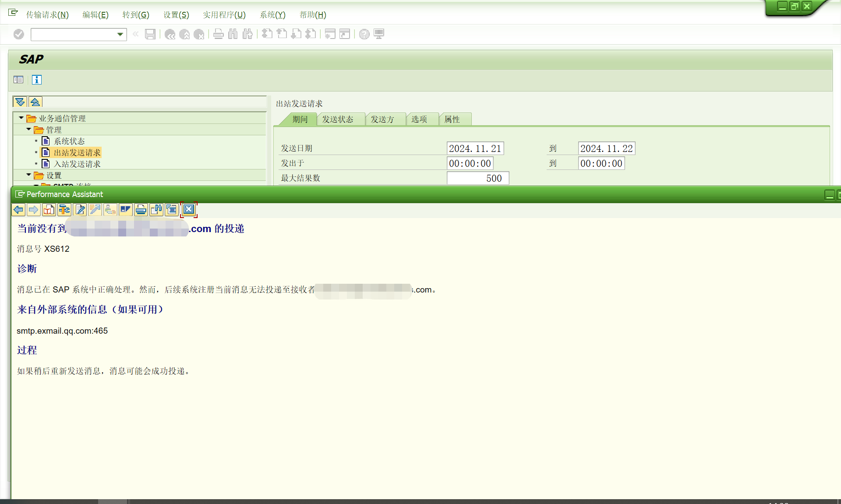The height and width of the screenshot is (504, 841).
Task: Click the blue panel layout icon
Action: (x=125, y=210)
